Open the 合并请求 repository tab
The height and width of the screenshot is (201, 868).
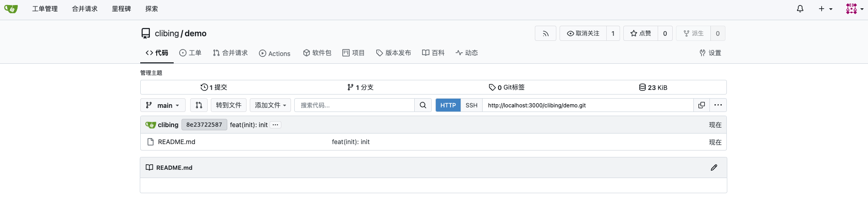click(230, 53)
